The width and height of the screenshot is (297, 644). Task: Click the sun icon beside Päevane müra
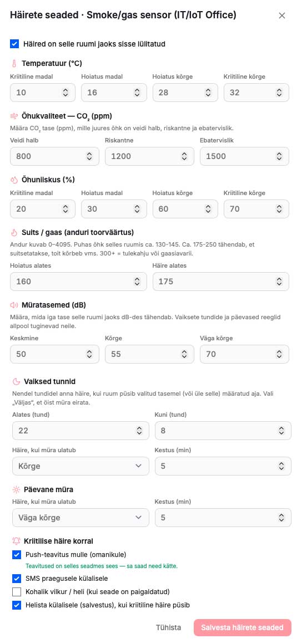[17, 489]
